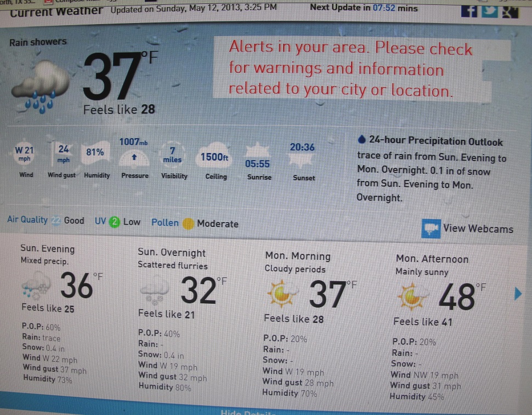
Task: Open the red weather alerts banner
Action: click(x=353, y=70)
